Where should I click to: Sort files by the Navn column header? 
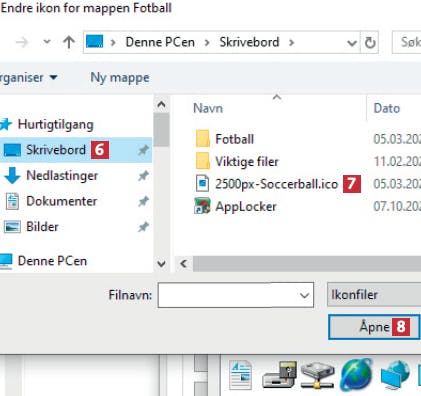pyautogui.click(x=208, y=108)
